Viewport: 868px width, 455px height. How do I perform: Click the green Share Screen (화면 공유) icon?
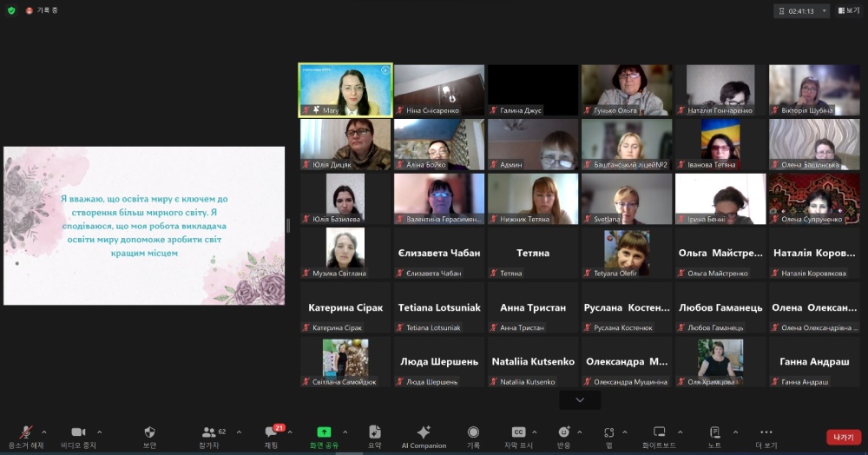[324, 432]
